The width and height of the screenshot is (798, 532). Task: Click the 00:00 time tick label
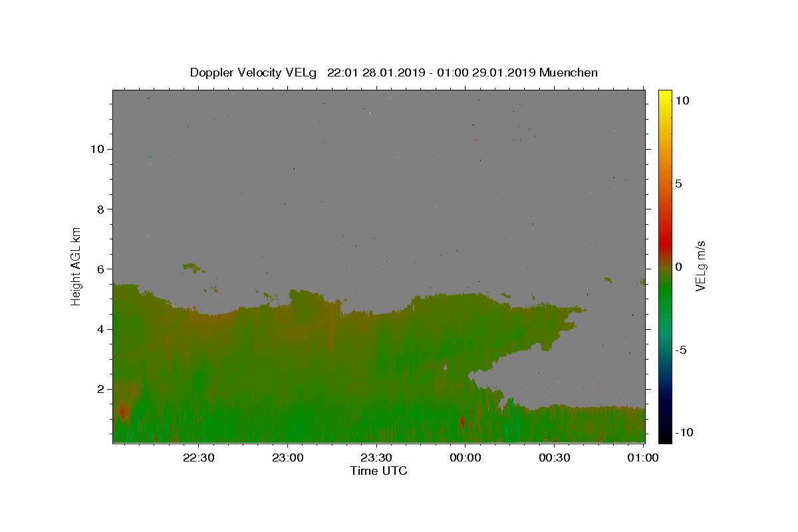[x=465, y=458]
